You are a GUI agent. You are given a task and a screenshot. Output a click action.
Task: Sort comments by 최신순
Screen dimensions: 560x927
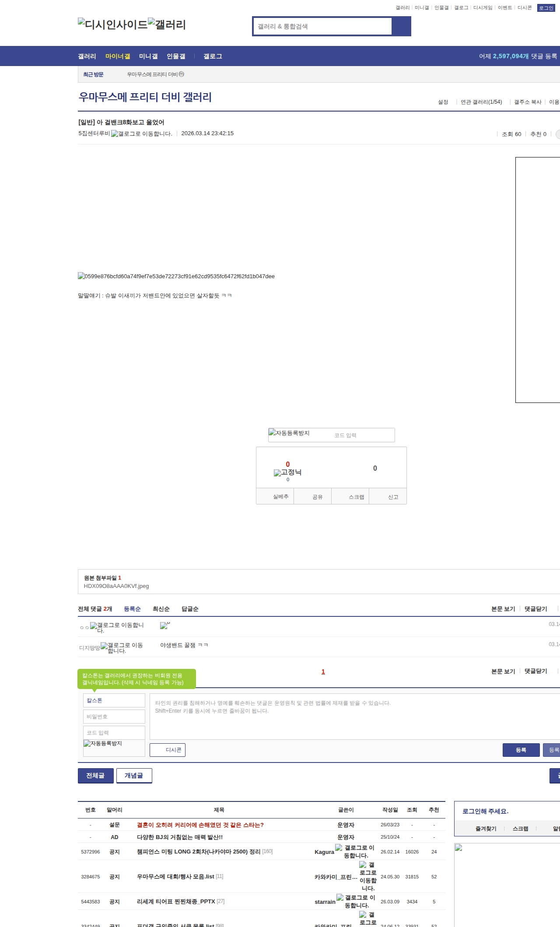tap(161, 609)
